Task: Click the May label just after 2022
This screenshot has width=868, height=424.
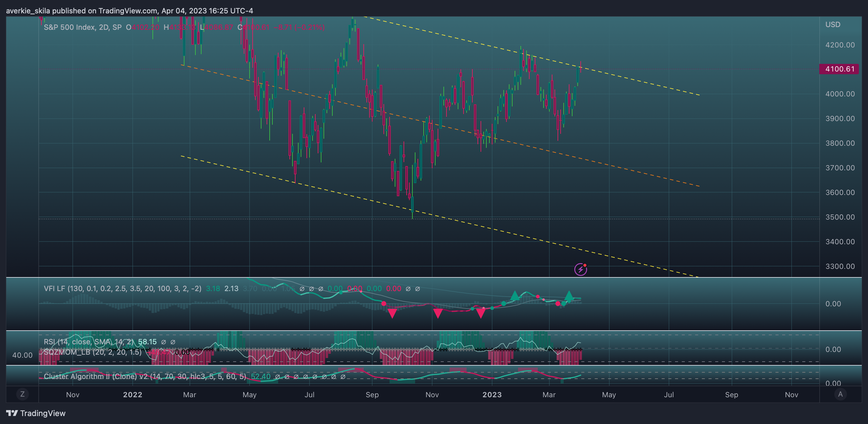Action: point(249,394)
